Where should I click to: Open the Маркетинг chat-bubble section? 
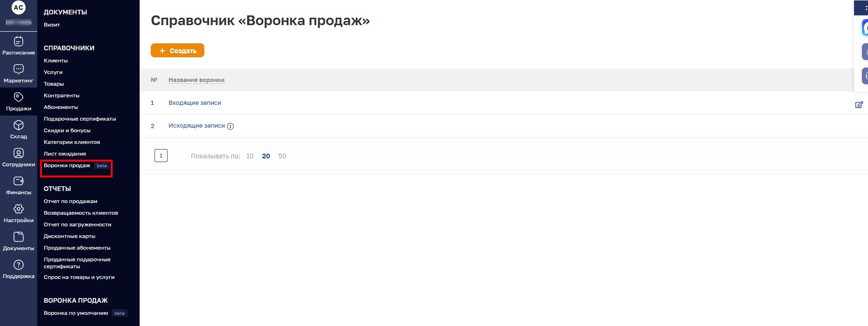[x=19, y=73]
